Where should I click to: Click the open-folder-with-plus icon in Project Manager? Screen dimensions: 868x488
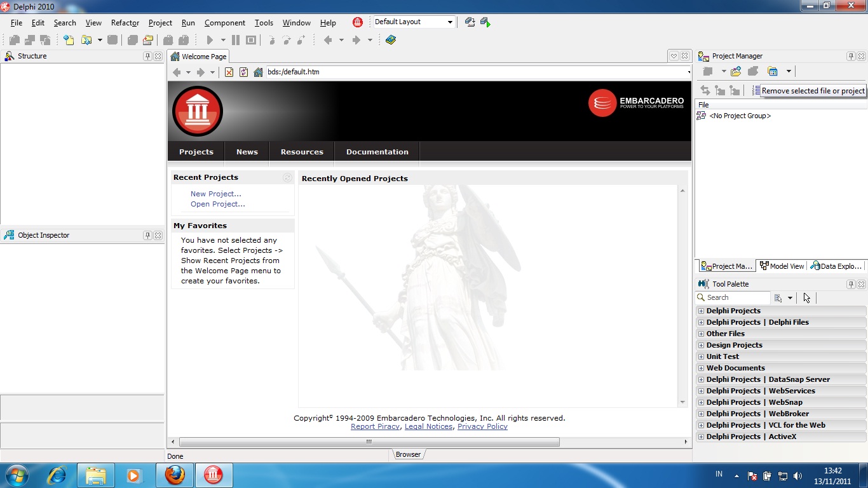736,71
